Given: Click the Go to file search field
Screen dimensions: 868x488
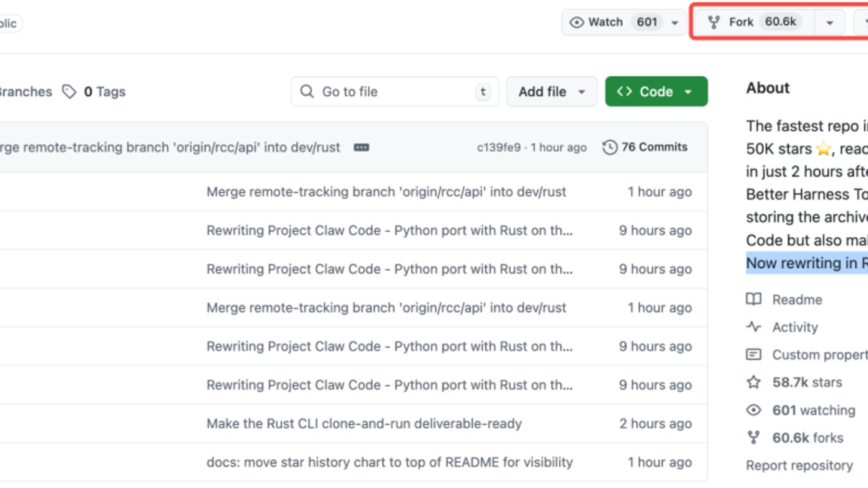Looking at the screenshot, I should (x=394, y=91).
